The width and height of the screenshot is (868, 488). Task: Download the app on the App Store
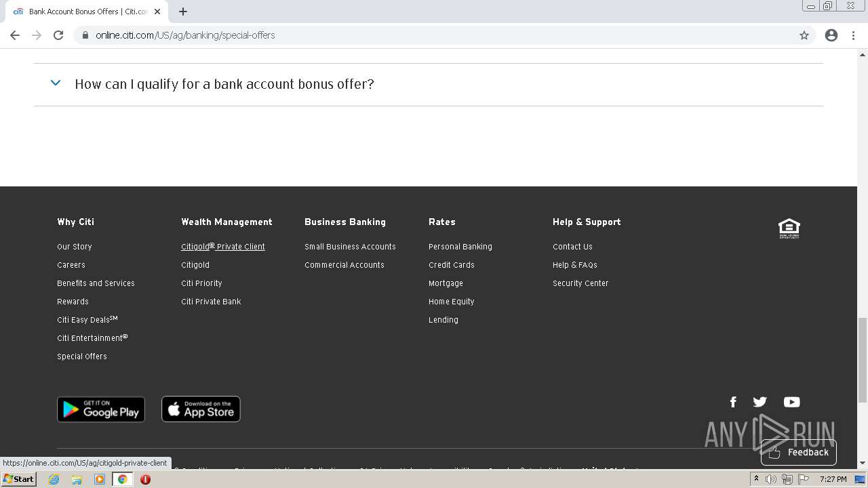click(201, 409)
